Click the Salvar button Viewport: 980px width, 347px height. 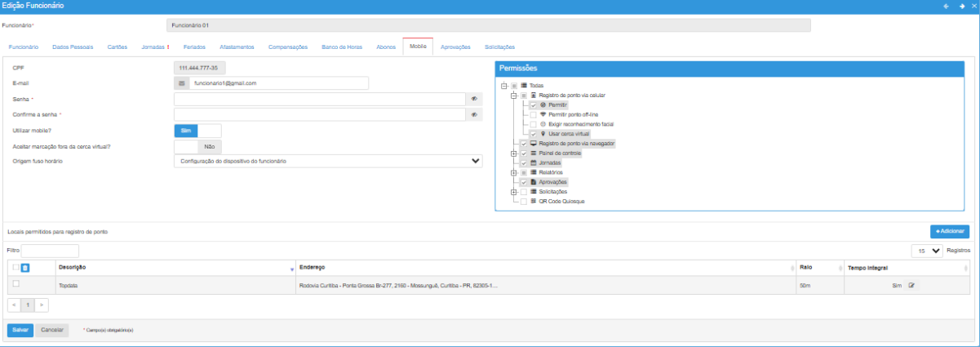20,330
